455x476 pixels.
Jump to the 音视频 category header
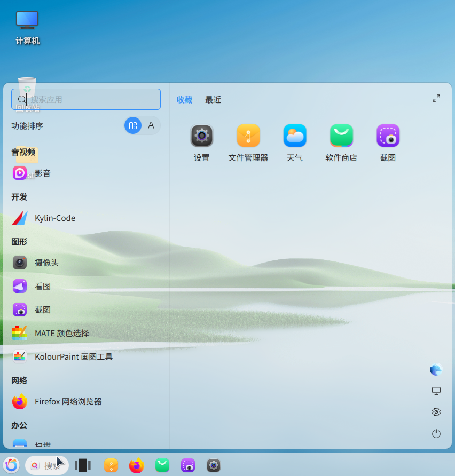(x=23, y=152)
